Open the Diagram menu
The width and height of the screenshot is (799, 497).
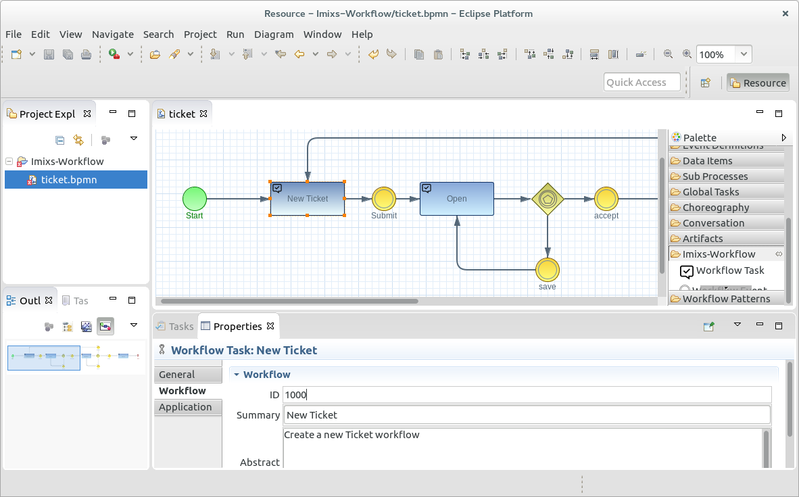point(274,34)
